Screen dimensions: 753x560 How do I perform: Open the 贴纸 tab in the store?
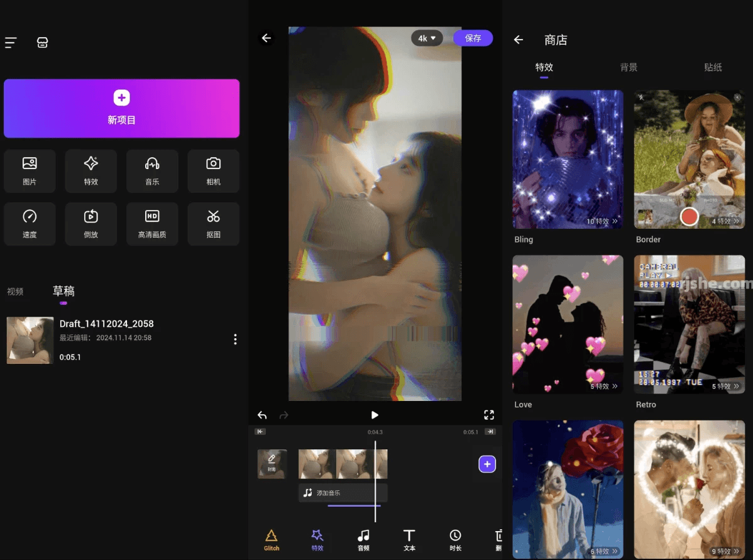click(x=713, y=67)
